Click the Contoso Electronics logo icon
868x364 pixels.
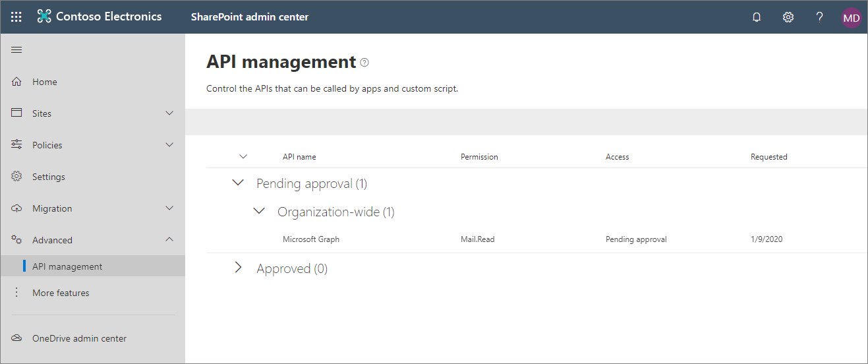pyautogui.click(x=44, y=17)
